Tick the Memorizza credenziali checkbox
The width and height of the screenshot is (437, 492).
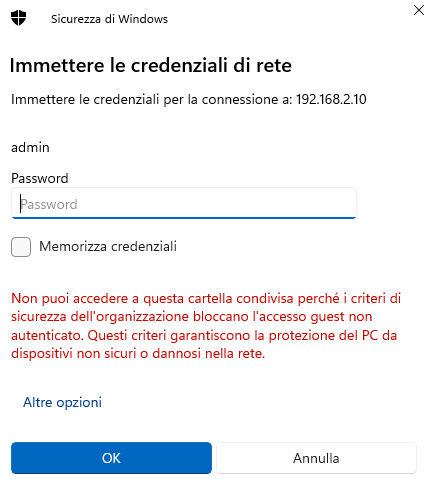pyautogui.click(x=21, y=247)
